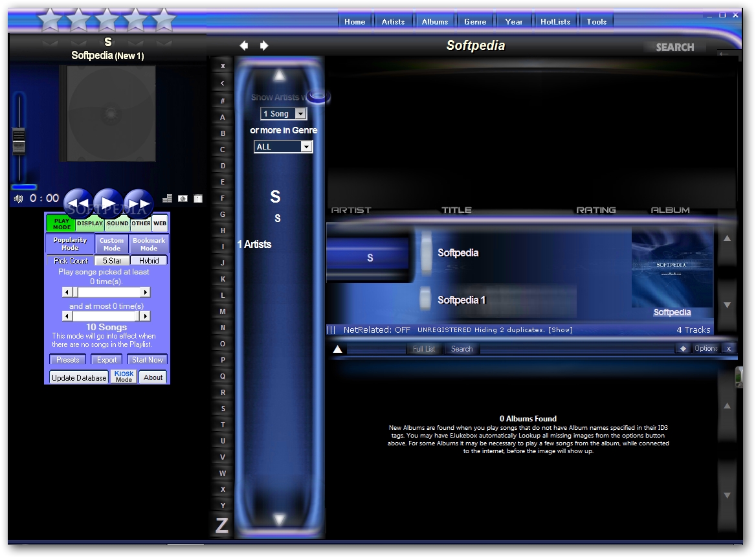This screenshot has width=756, height=558.
Task: Increase the 'at least' slider right arrow
Action: click(x=145, y=292)
